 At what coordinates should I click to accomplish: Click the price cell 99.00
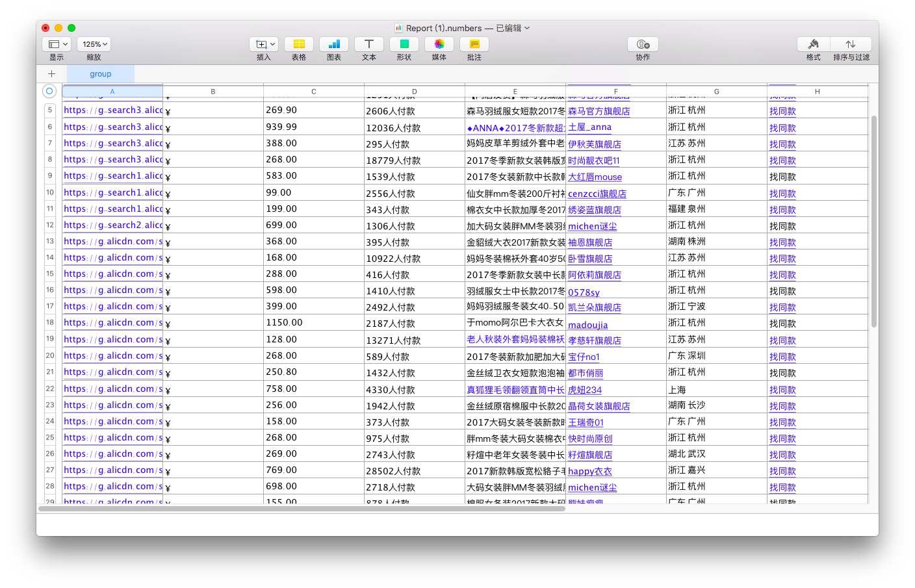coord(314,192)
